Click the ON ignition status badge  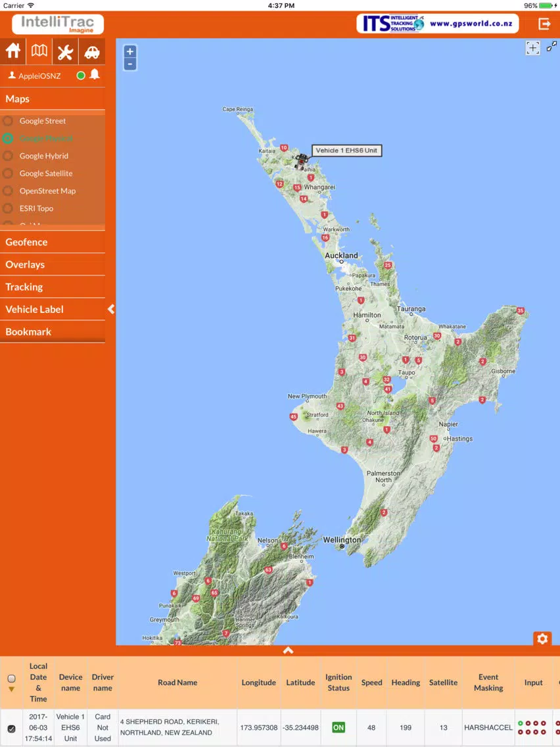pyautogui.click(x=338, y=727)
